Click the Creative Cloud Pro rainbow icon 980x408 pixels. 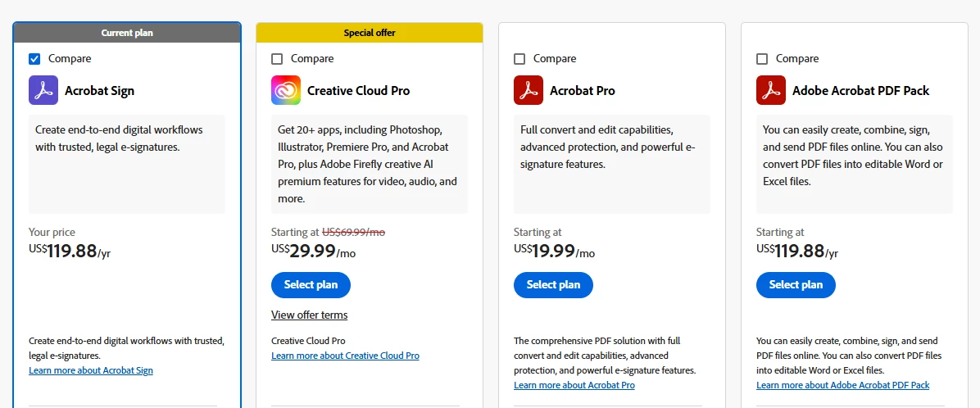(286, 90)
